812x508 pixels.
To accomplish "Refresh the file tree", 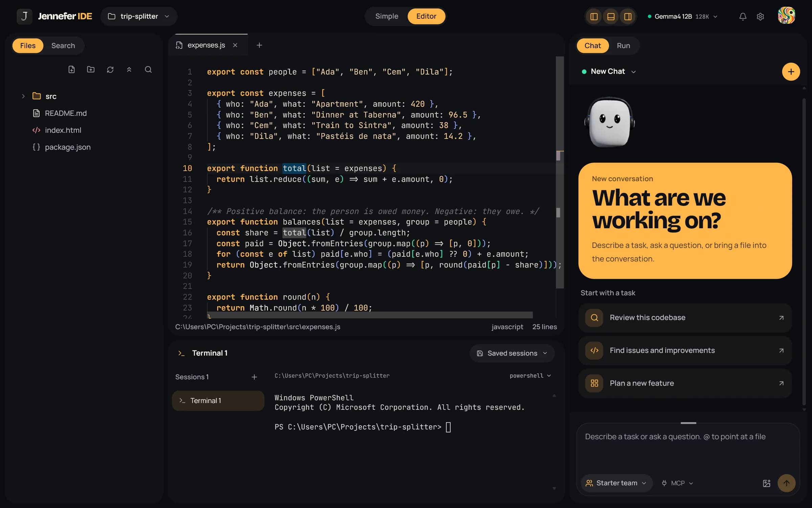I will 110,69.
